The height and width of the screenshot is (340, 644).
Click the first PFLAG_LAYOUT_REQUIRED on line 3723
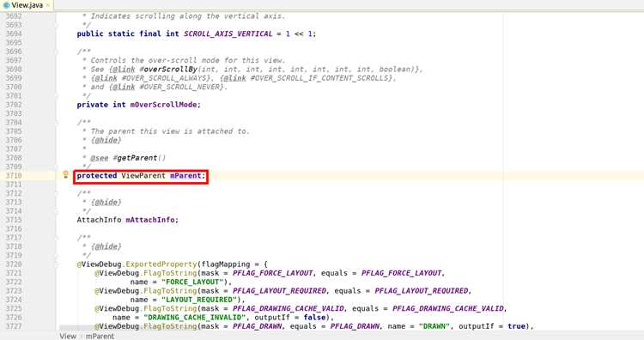click(x=279, y=291)
